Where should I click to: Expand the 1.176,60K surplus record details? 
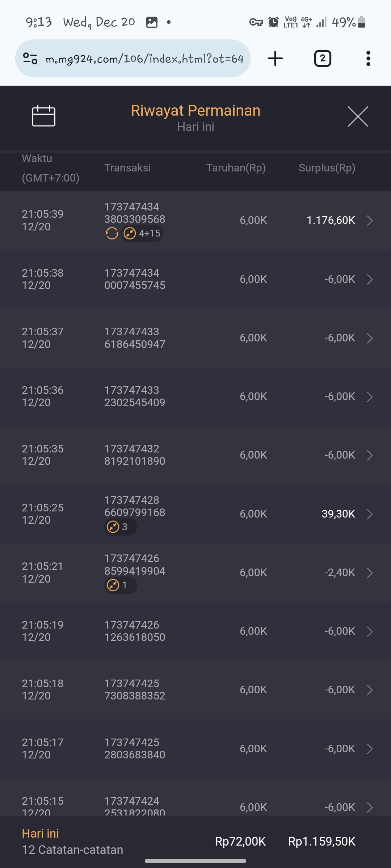tap(370, 220)
